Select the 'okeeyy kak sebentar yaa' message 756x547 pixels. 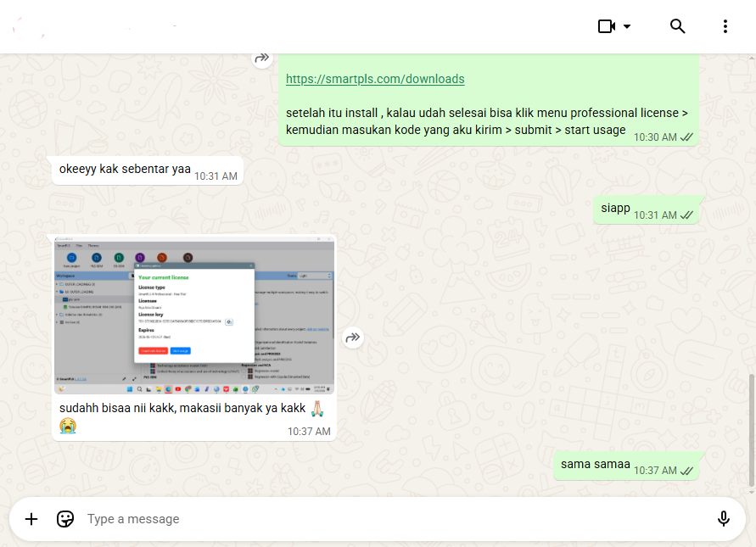coord(148,170)
